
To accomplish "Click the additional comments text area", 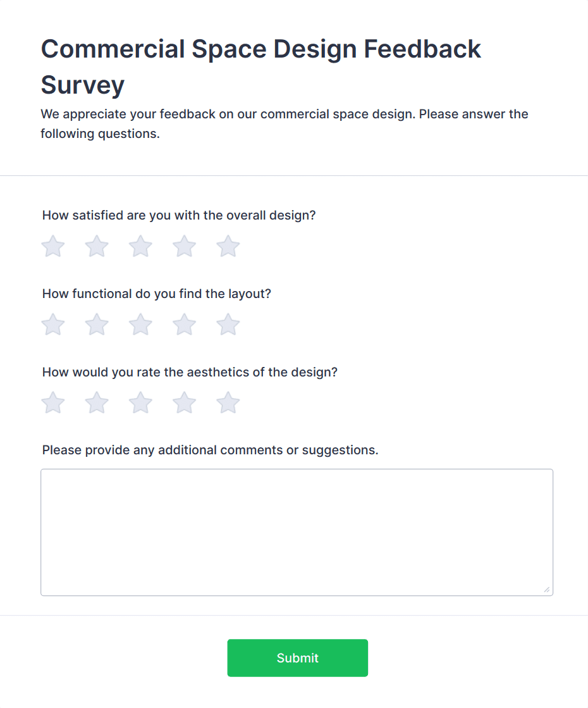I will tap(297, 532).
